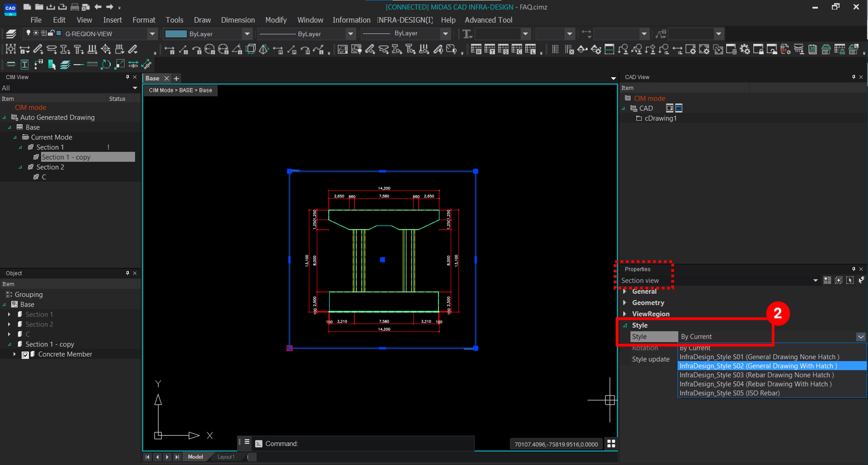
Task: Open the G-REGION-VIEW layer dropdown
Action: (152, 34)
